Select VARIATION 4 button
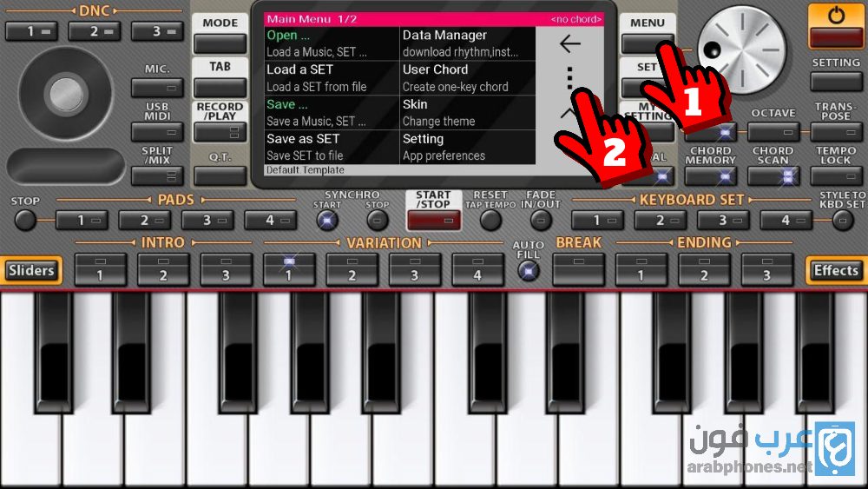 tap(477, 269)
